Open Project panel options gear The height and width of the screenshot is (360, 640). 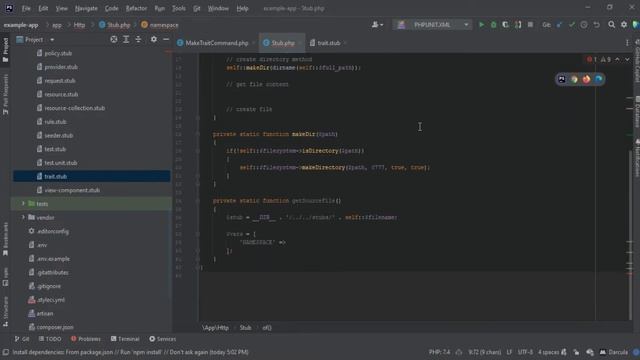(x=153, y=39)
